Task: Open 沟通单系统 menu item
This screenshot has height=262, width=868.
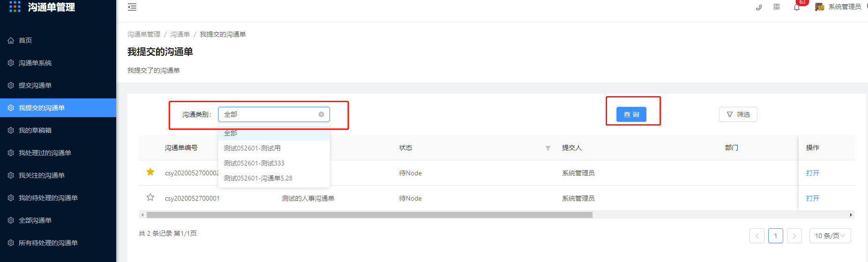Action: tap(58, 63)
